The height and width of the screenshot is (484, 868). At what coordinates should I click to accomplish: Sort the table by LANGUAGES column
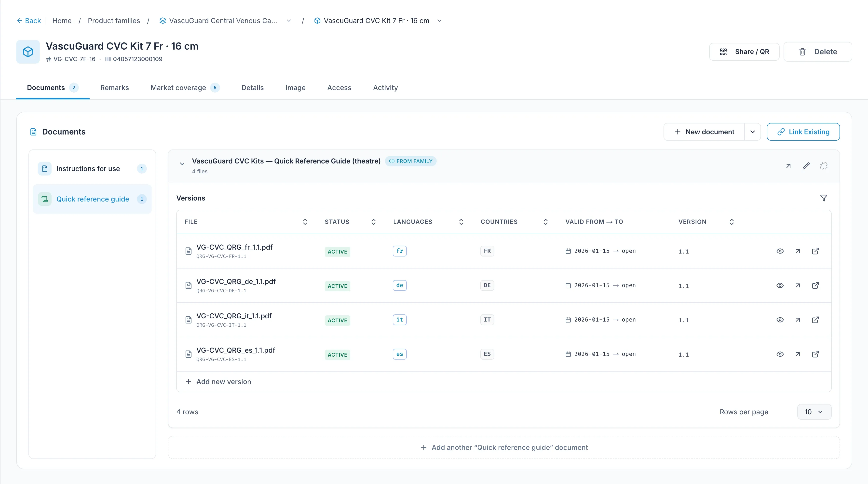[461, 222]
